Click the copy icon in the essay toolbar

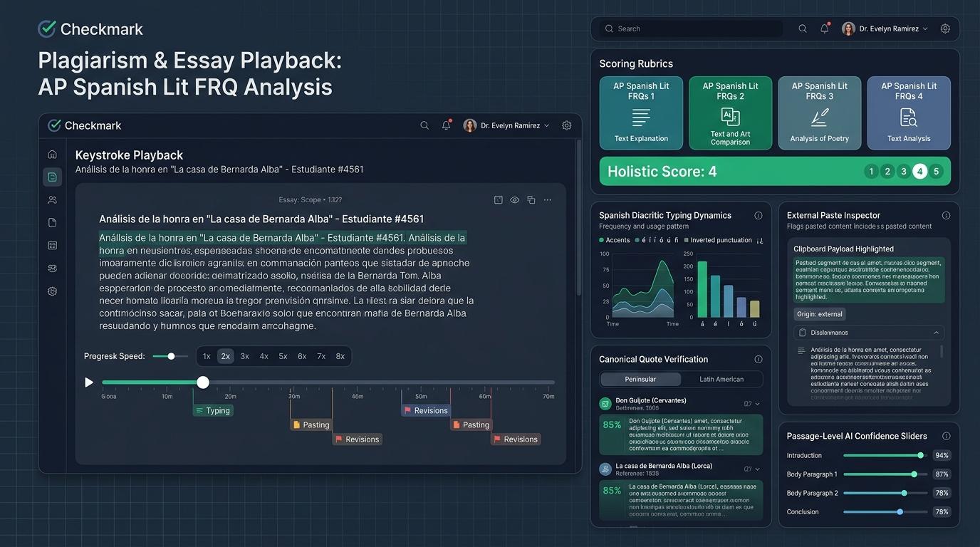pyautogui.click(x=531, y=200)
